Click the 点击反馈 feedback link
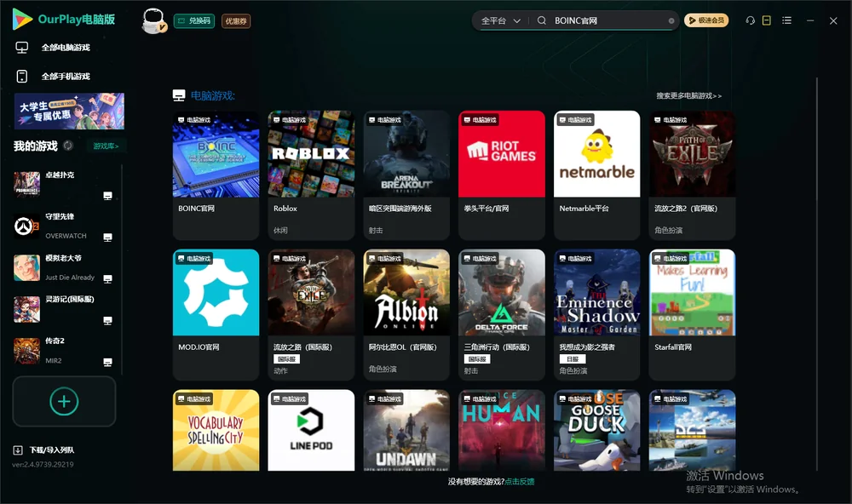The image size is (852, 504). click(520, 482)
